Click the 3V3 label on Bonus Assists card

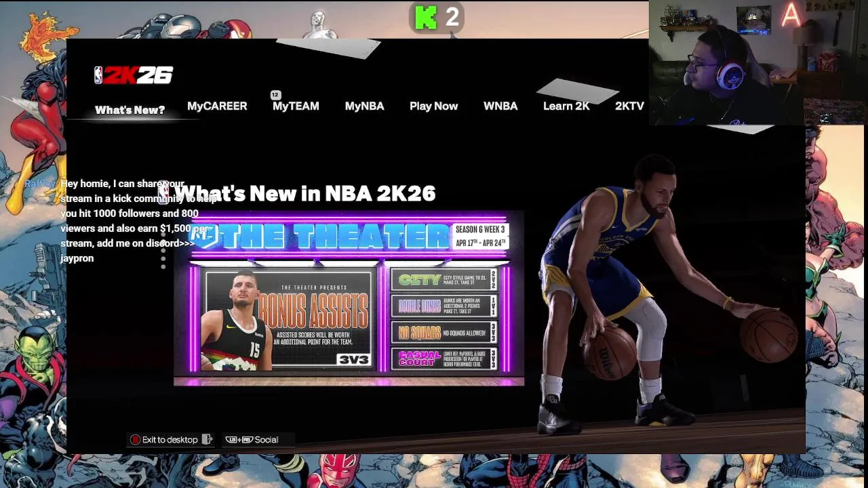355,360
